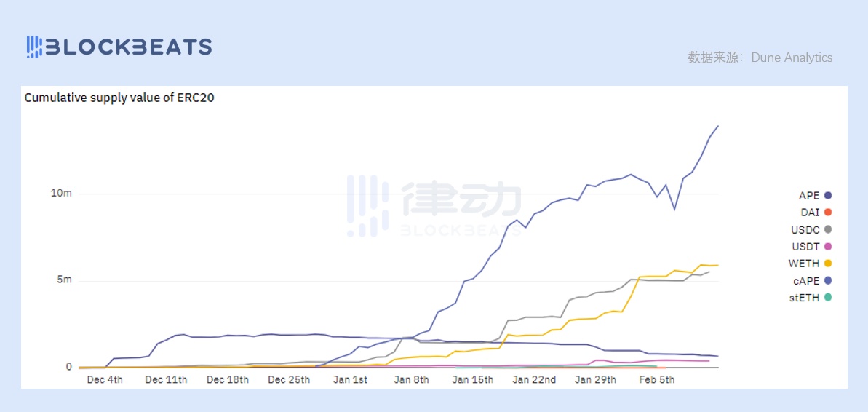Click the BlockBeats logo
This screenshot has height=412, width=868.
[119, 47]
